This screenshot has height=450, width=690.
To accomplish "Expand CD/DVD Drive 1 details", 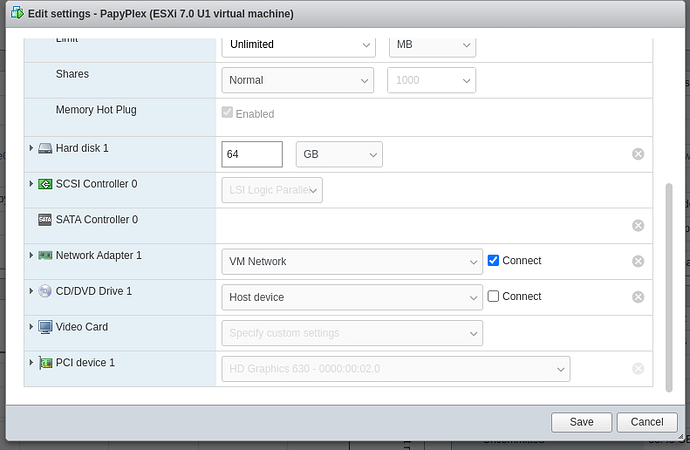I will (x=31, y=291).
